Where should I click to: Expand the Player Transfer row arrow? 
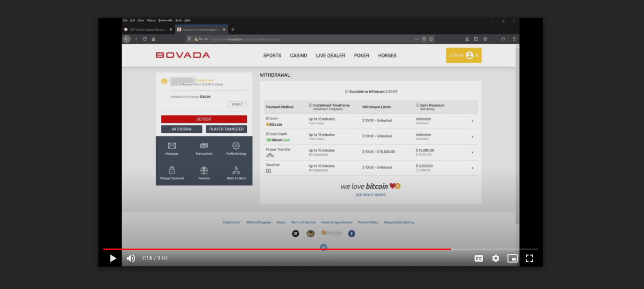click(x=472, y=152)
